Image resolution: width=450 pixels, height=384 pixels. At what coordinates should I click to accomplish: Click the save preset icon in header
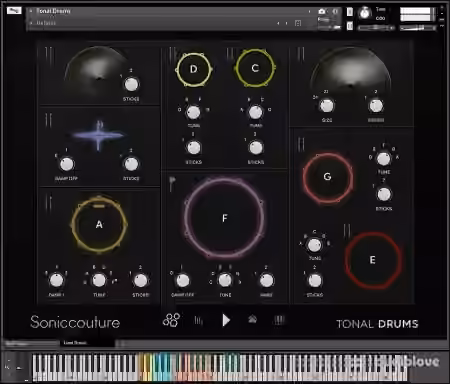pyautogui.click(x=298, y=23)
